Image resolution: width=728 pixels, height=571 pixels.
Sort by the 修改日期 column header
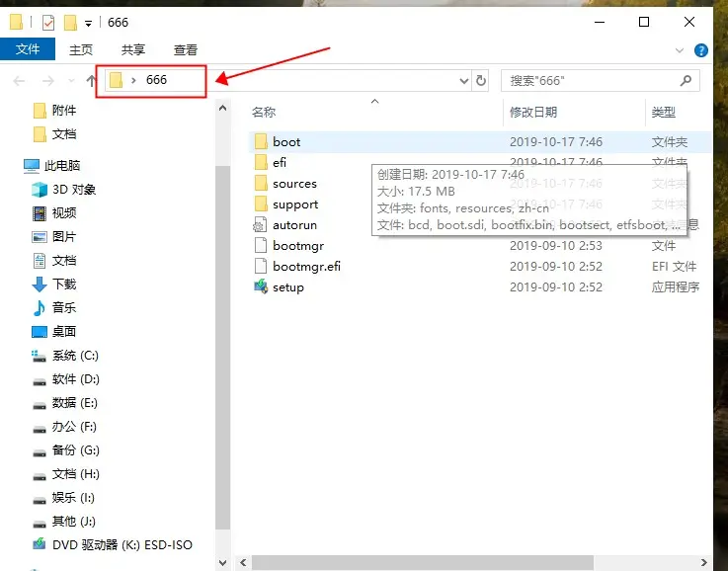[533, 112]
